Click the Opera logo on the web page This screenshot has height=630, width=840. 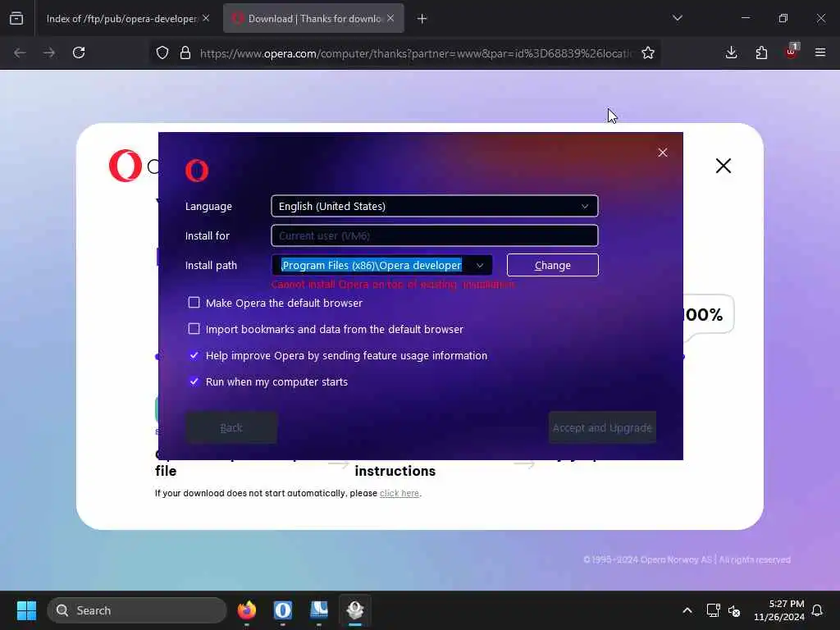coord(126,166)
